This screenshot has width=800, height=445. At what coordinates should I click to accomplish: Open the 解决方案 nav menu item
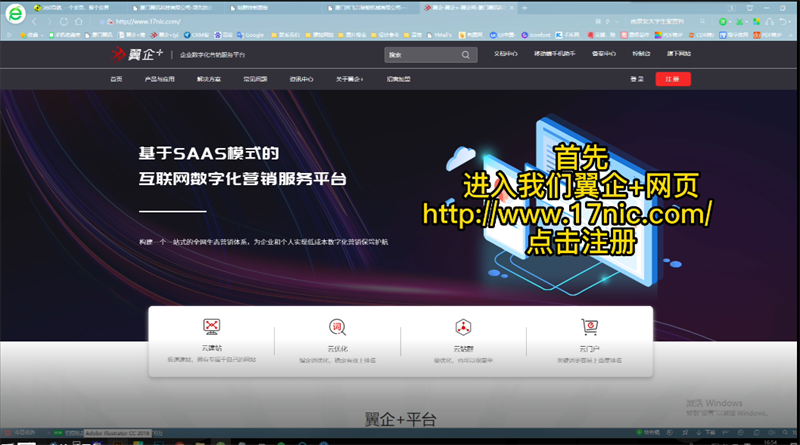click(x=209, y=79)
